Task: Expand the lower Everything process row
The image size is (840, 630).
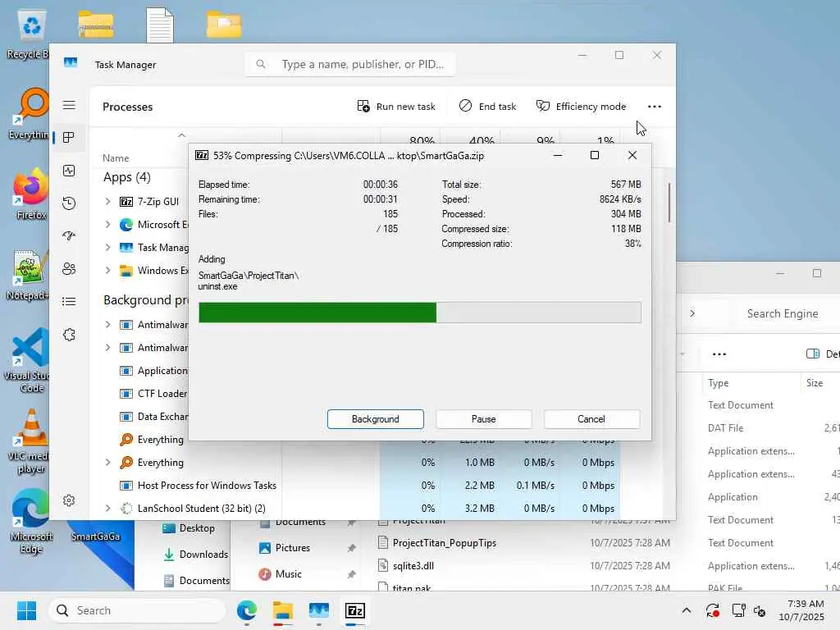Action: pyautogui.click(x=107, y=463)
